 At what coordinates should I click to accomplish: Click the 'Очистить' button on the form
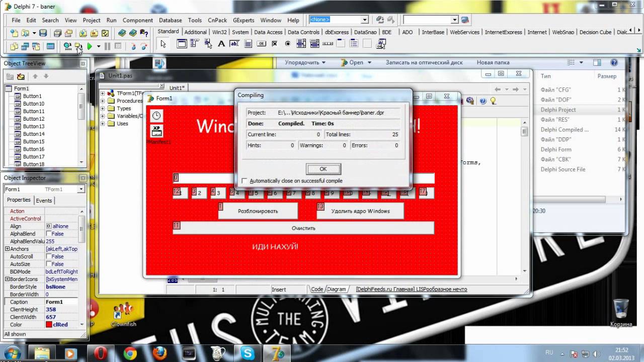point(303,228)
